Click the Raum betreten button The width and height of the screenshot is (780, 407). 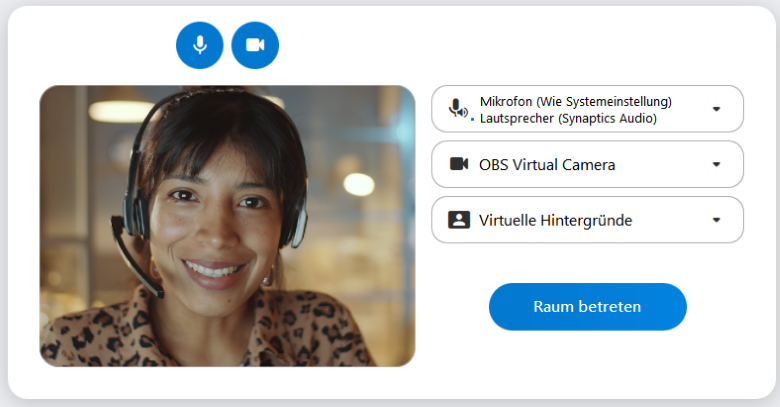coord(587,306)
